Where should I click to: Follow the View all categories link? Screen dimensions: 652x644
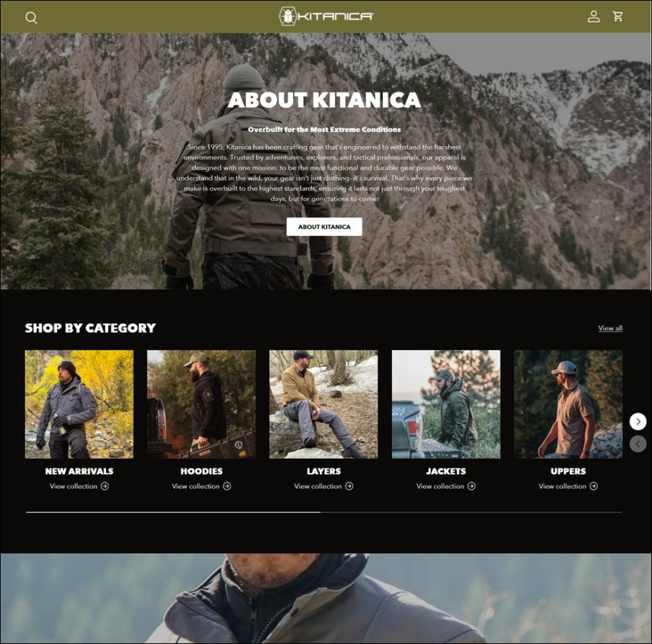tap(610, 328)
